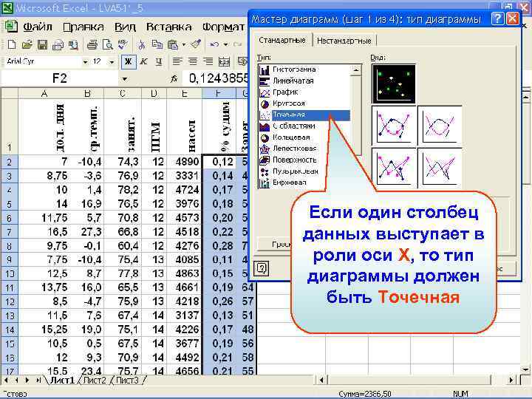Open the Paste options dropdown arrow
This screenshot has width=532, height=399.
(183, 44)
